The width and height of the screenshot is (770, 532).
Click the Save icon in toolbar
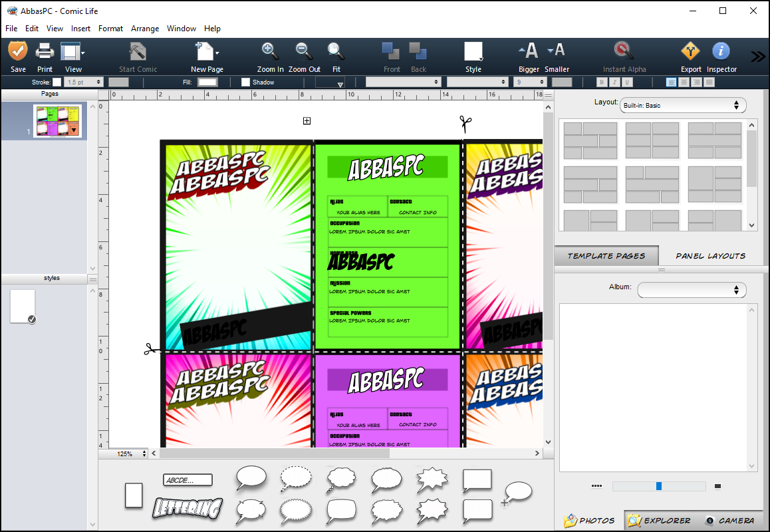pos(18,51)
